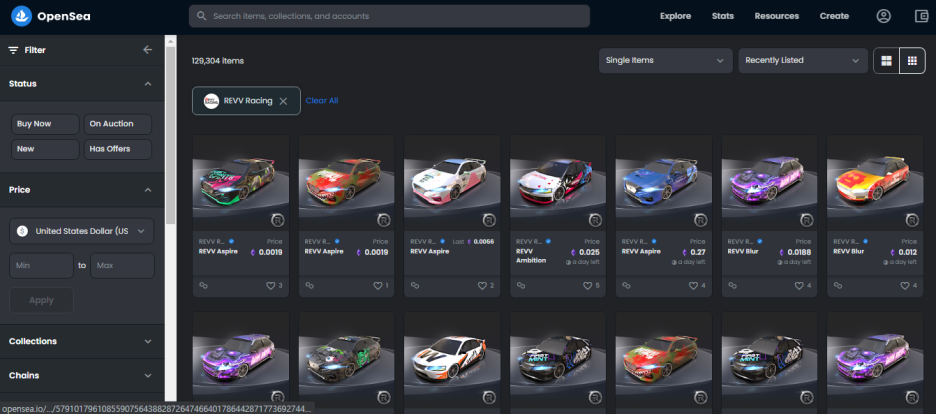Open the REVV Ambition item name
This screenshot has height=414, width=936.
(x=531, y=256)
